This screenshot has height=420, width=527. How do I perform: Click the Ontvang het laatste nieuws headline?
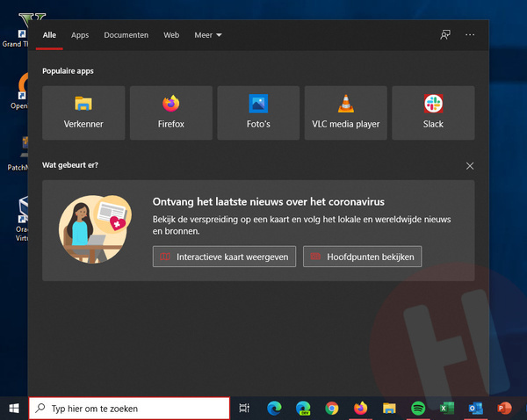pos(269,202)
